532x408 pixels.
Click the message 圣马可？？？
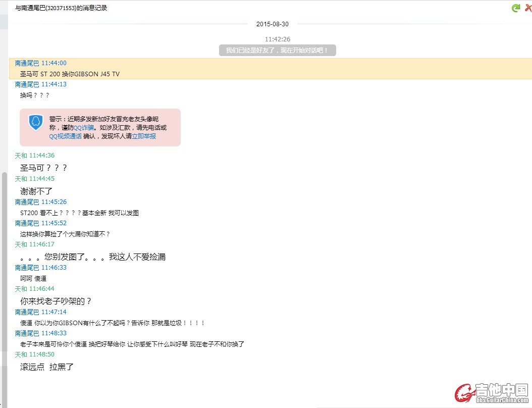pos(43,168)
